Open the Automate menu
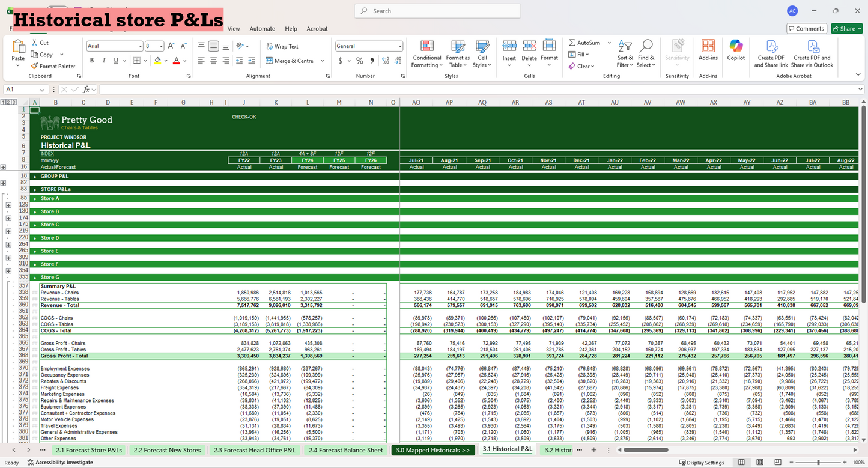This screenshot has height=468, width=868. tap(263, 29)
